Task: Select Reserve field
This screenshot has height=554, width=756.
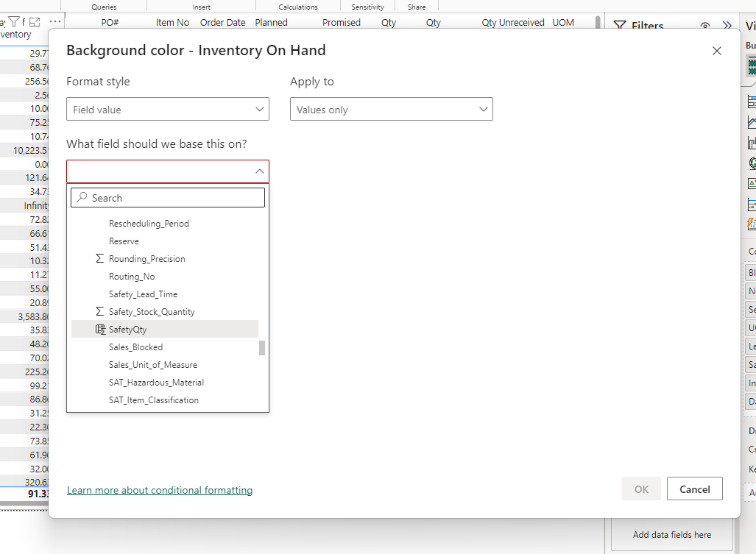Action: (164, 241)
